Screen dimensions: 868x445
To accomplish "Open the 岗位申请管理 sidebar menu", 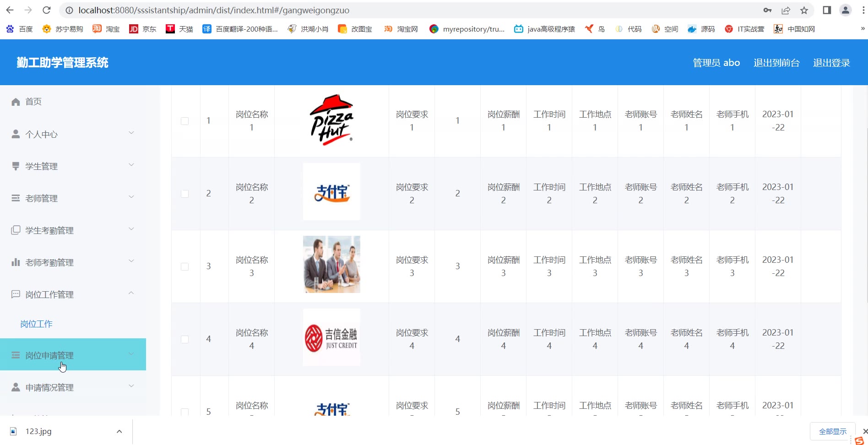I will click(x=73, y=354).
